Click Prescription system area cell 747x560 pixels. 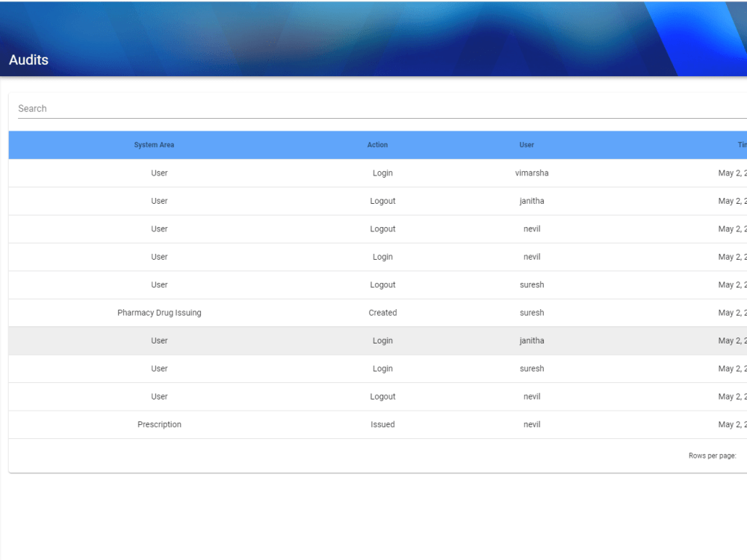click(159, 424)
